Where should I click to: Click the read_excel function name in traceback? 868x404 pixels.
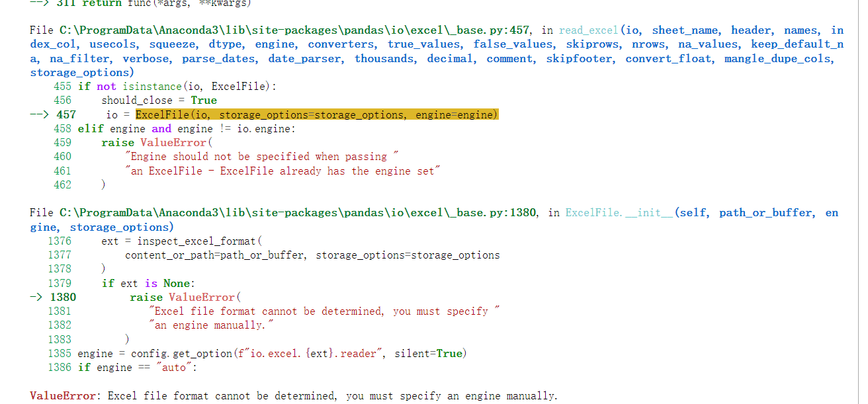(x=589, y=30)
